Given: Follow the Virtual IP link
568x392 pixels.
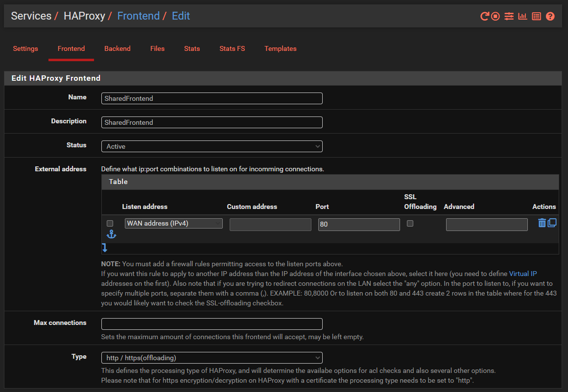Looking at the screenshot, I should click(x=523, y=274).
